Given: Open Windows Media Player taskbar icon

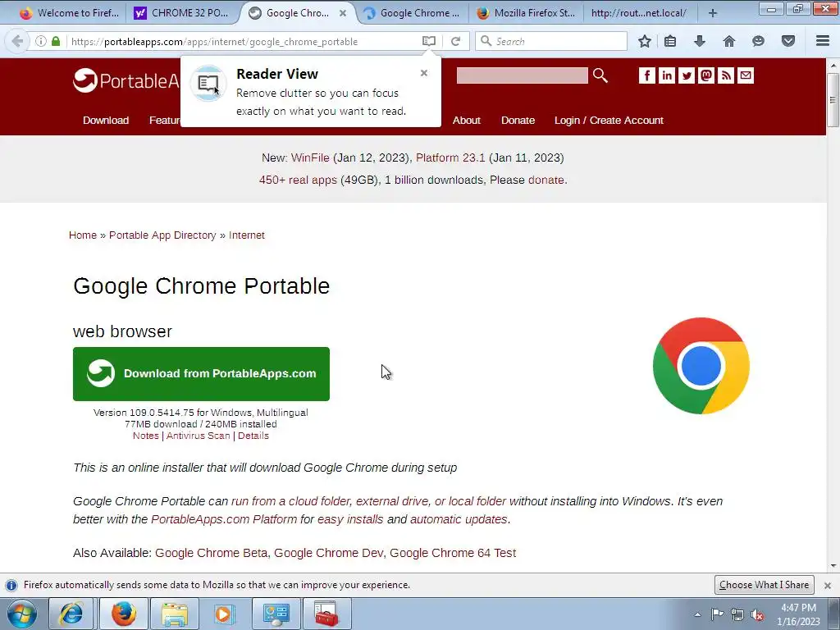Looking at the screenshot, I should pos(225,614).
